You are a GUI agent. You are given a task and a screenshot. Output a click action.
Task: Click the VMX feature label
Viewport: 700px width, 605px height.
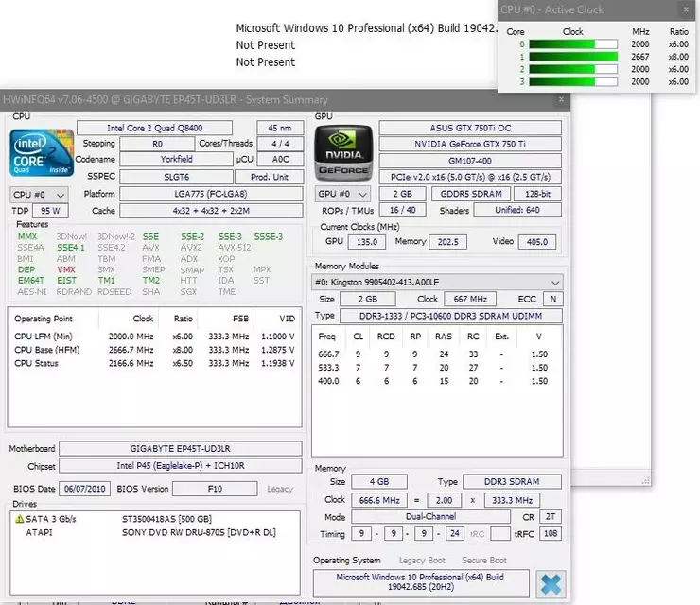66,269
